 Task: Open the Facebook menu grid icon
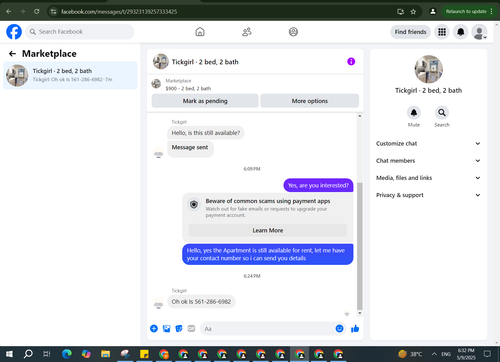point(442,32)
